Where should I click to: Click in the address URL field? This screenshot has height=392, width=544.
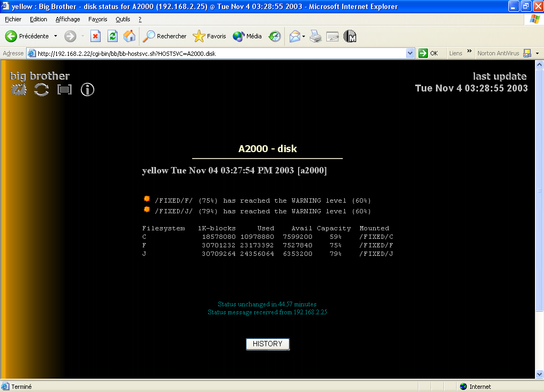coord(213,53)
